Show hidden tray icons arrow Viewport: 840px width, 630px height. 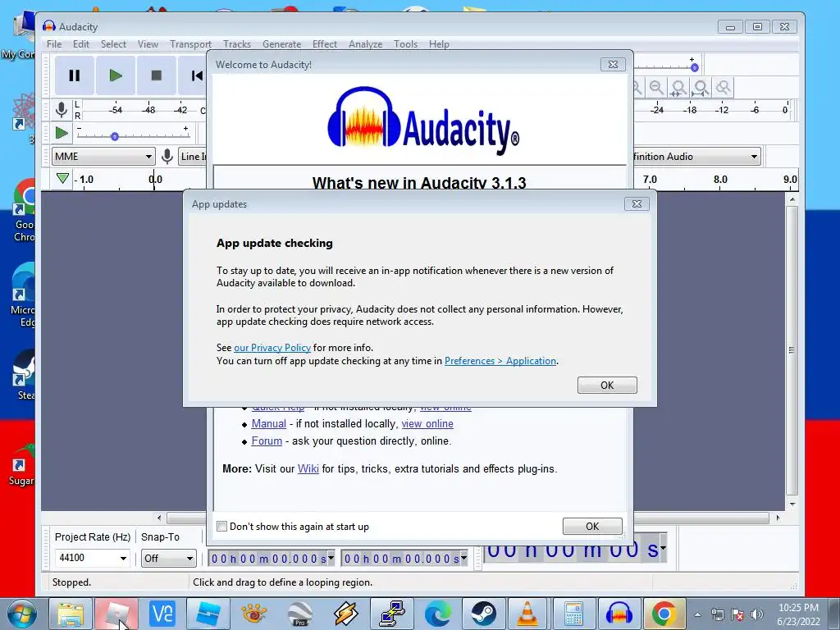tap(697, 615)
